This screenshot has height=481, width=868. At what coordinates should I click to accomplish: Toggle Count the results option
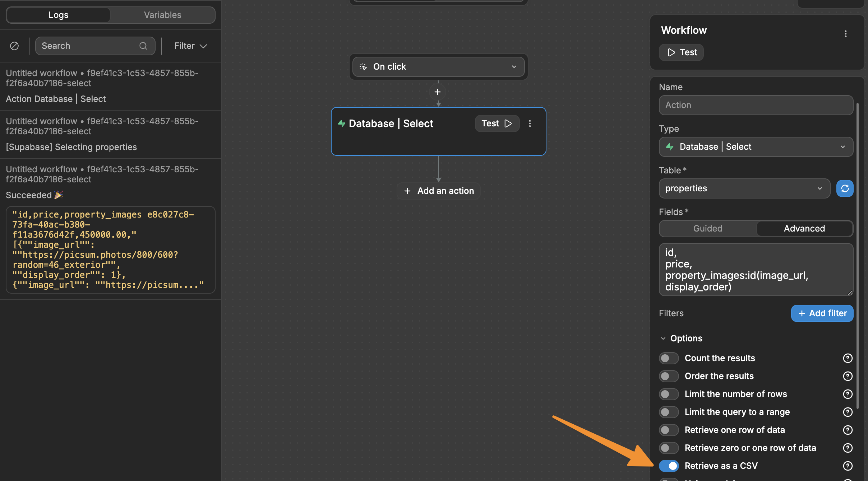coord(669,358)
